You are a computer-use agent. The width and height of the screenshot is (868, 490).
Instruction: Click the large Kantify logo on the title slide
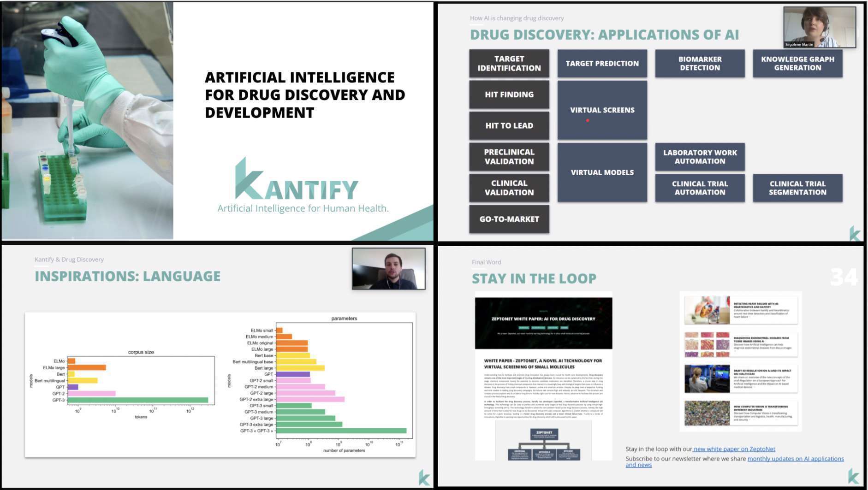[296, 179]
